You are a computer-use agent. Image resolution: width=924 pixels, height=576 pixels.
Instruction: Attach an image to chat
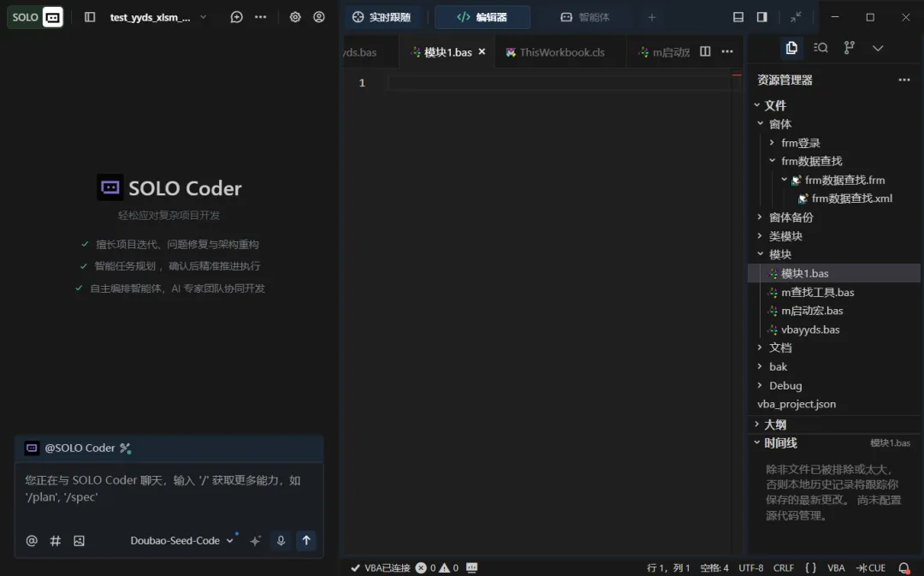79,541
